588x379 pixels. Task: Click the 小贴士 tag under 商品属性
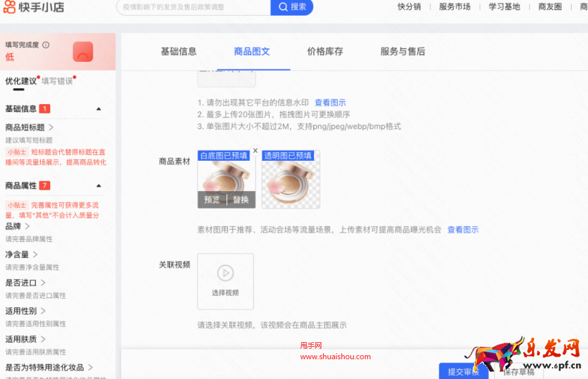tap(17, 205)
